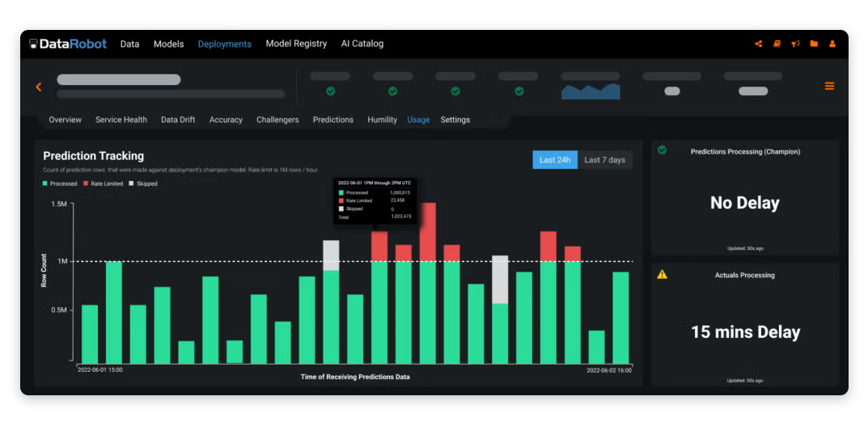Viewport: 868px width, 426px height.
Task: Click Updated 30s ago under 15 mins Delay
Action: click(x=745, y=381)
